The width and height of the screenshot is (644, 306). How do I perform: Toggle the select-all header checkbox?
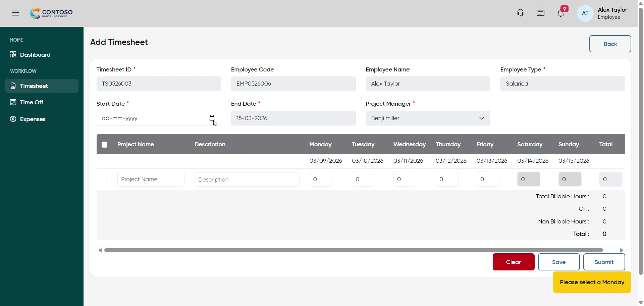pos(105,145)
